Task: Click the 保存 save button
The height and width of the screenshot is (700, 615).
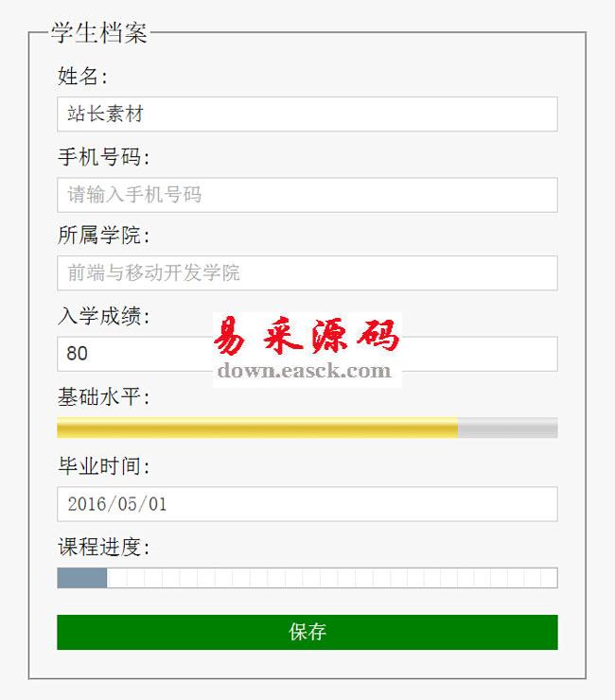Action: pos(307,632)
